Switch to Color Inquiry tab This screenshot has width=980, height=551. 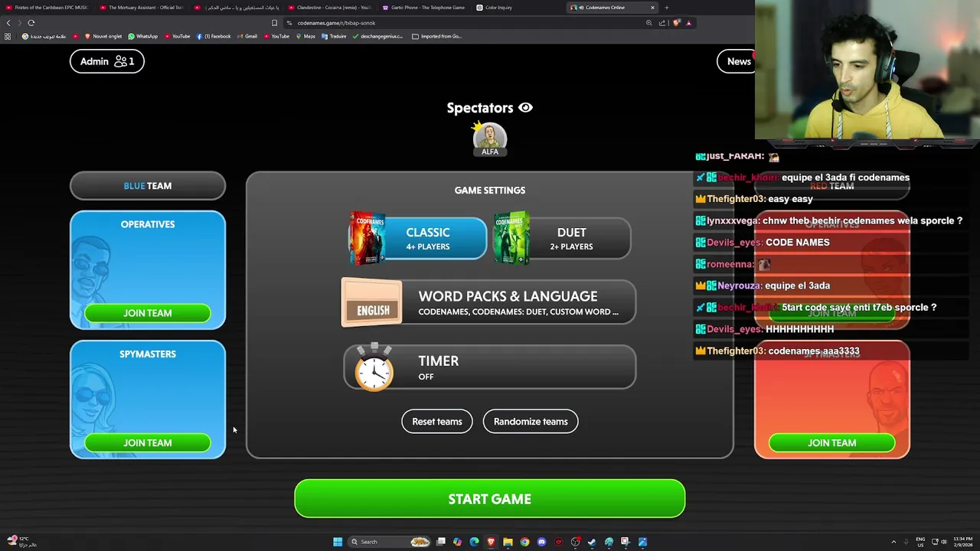[x=518, y=8]
